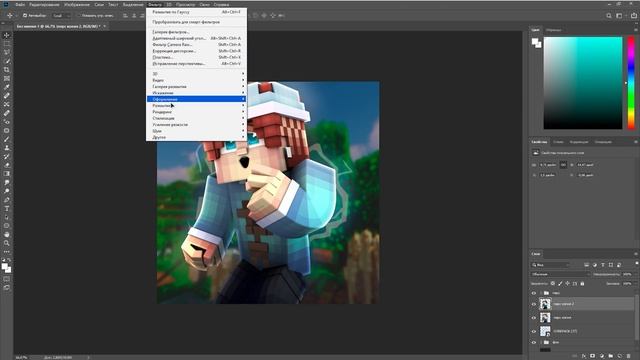Open the Color panel flyout menu
The height and width of the screenshot is (360, 640).
click(x=636, y=30)
